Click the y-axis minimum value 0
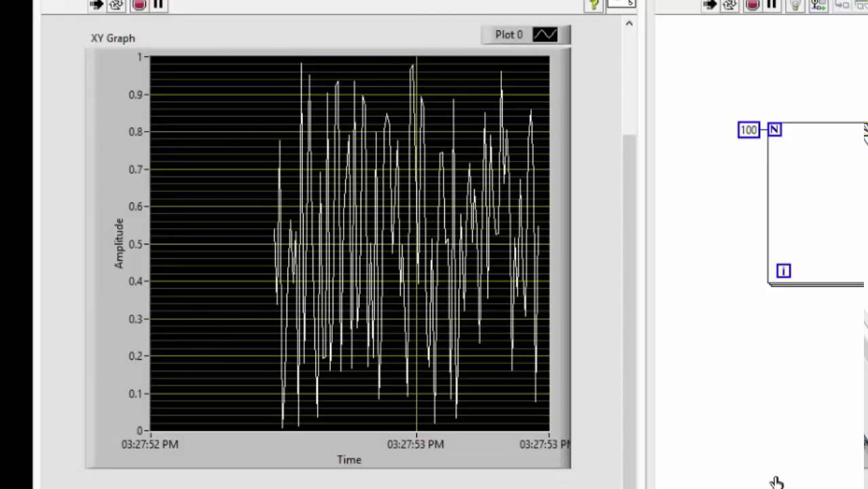The image size is (868, 489). pos(140,431)
